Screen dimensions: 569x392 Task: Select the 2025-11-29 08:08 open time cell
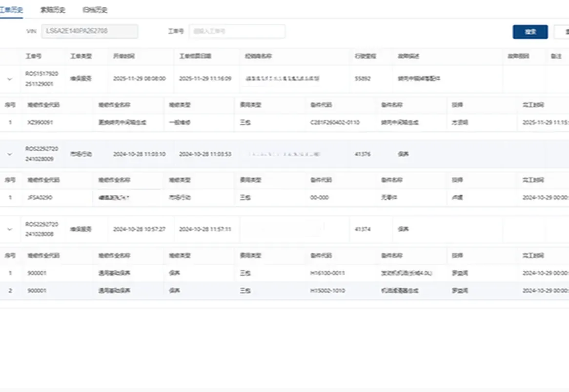pos(140,78)
